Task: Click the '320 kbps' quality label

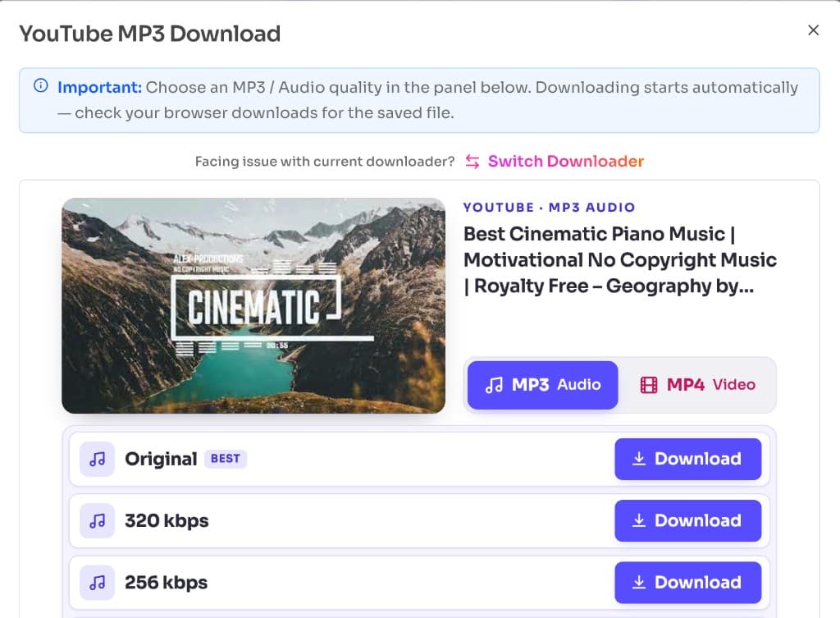Action: (167, 520)
